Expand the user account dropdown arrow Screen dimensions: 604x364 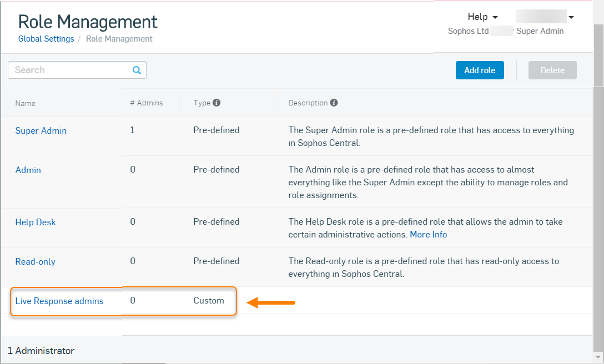click(571, 17)
